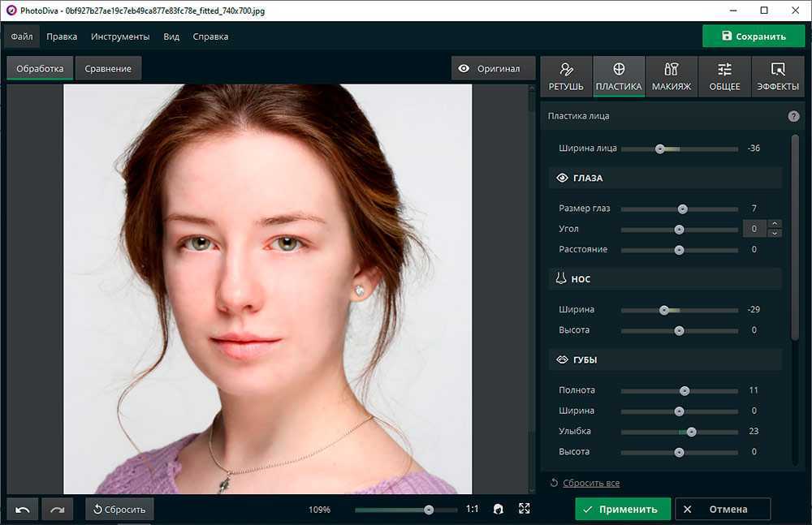Decrease Угол value with down arrow
Screen dimensions: 812x525
[775, 234]
